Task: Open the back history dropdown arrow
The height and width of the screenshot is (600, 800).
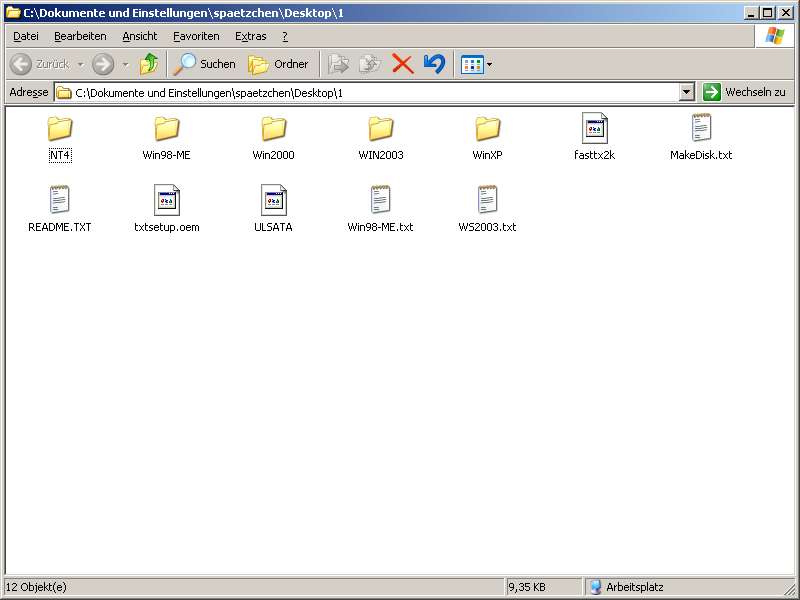Action: (81, 64)
